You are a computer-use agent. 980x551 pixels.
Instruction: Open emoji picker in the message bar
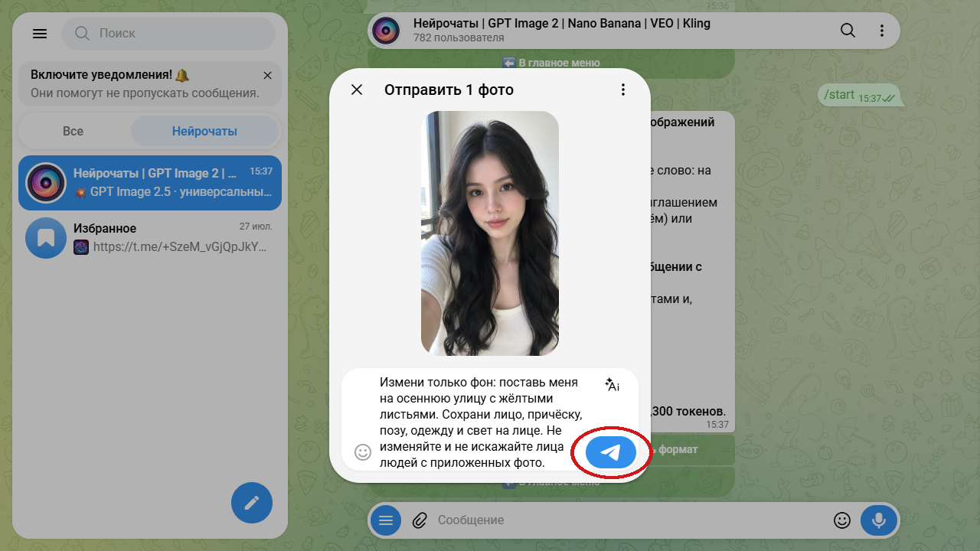coord(842,520)
